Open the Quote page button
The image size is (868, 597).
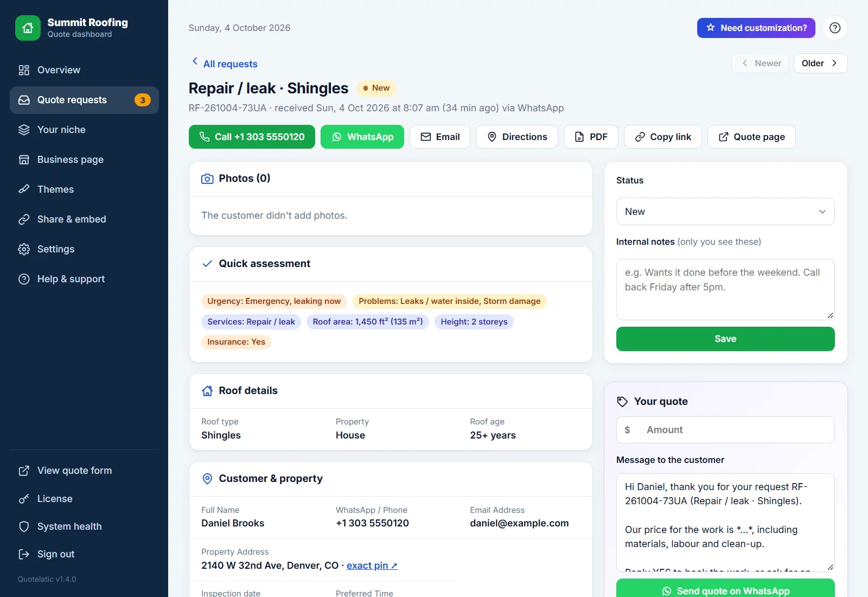pyautogui.click(x=751, y=137)
